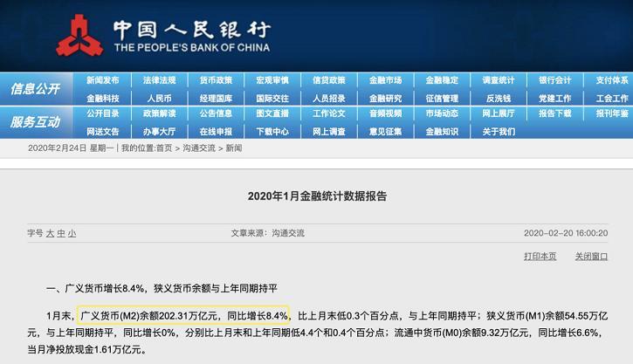Screen dimensions: 633x364
Task: Set font size to large (大)
Action: point(50,233)
